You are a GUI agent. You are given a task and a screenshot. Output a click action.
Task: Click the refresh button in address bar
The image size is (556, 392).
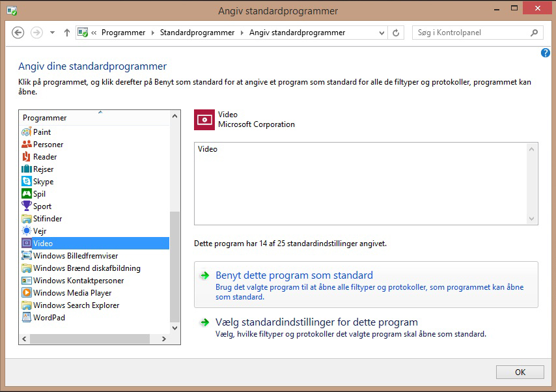(396, 33)
